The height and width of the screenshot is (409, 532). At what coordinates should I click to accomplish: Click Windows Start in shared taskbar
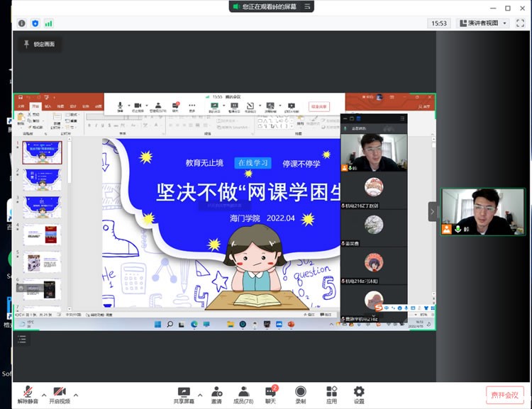point(157,324)
